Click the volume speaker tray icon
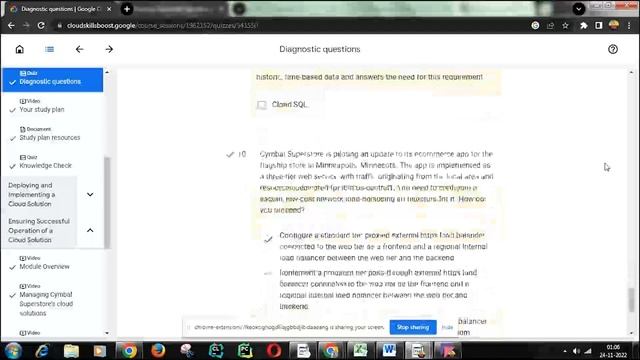The width and height of the screenshot is (640, 360). point(576,351)
